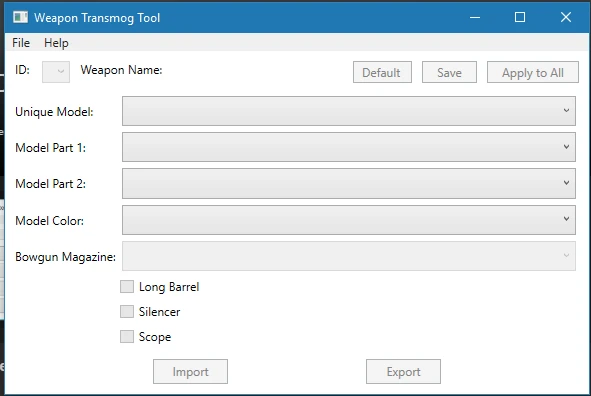Open the Model Part 1 combo box

click(x=349, y=147)
